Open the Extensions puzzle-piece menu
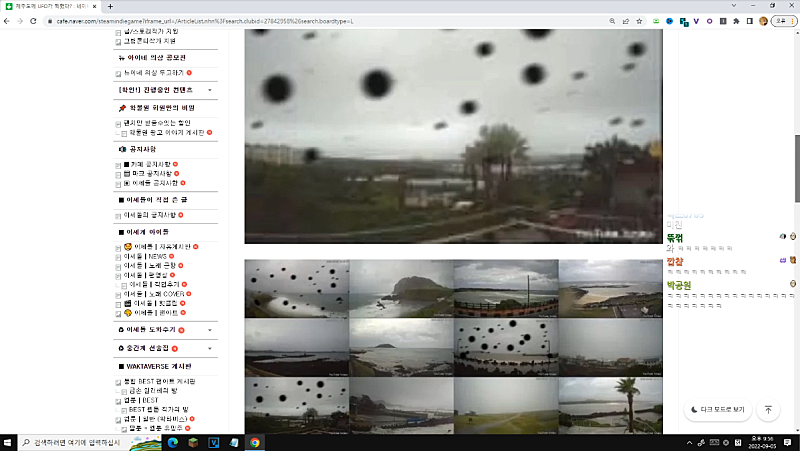This screenshot has height=451, width=800. pyautogui.click(x=736, y=21)
